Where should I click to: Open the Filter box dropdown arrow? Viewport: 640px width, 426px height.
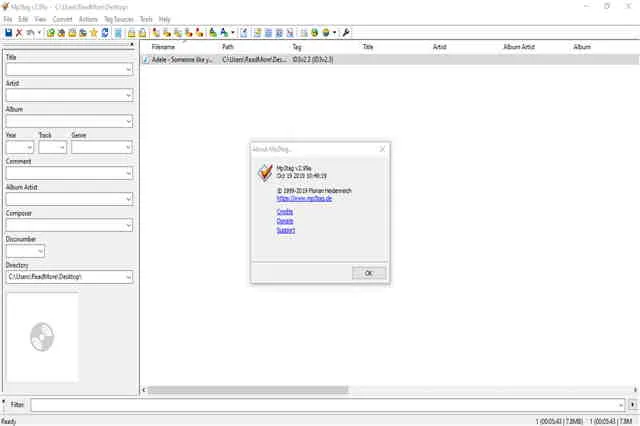coord(620,405)
